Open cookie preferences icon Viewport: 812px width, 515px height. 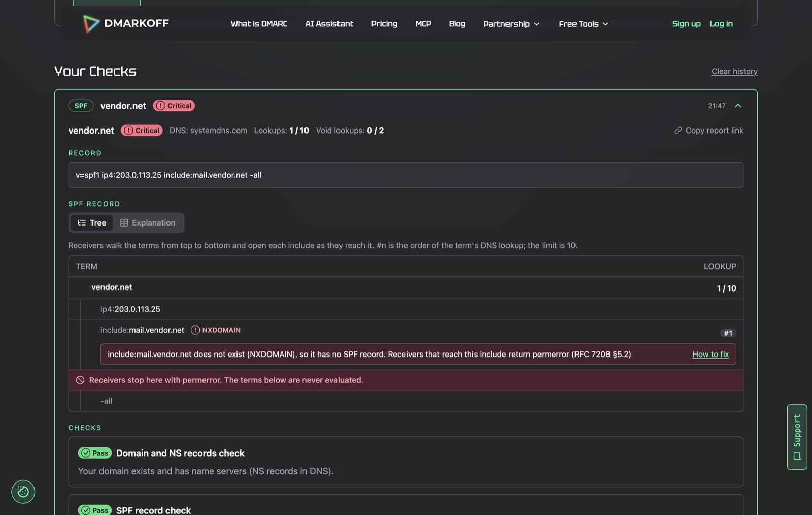(x=23, y=492)
